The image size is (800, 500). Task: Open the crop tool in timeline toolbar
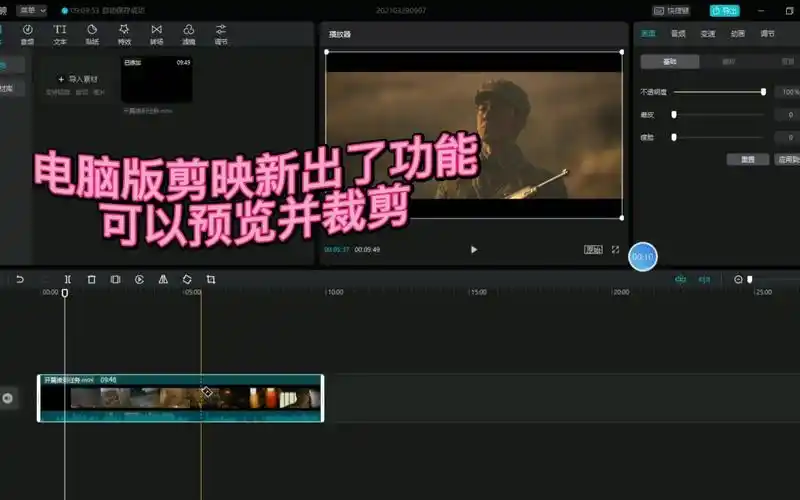(x=211, y=279)
